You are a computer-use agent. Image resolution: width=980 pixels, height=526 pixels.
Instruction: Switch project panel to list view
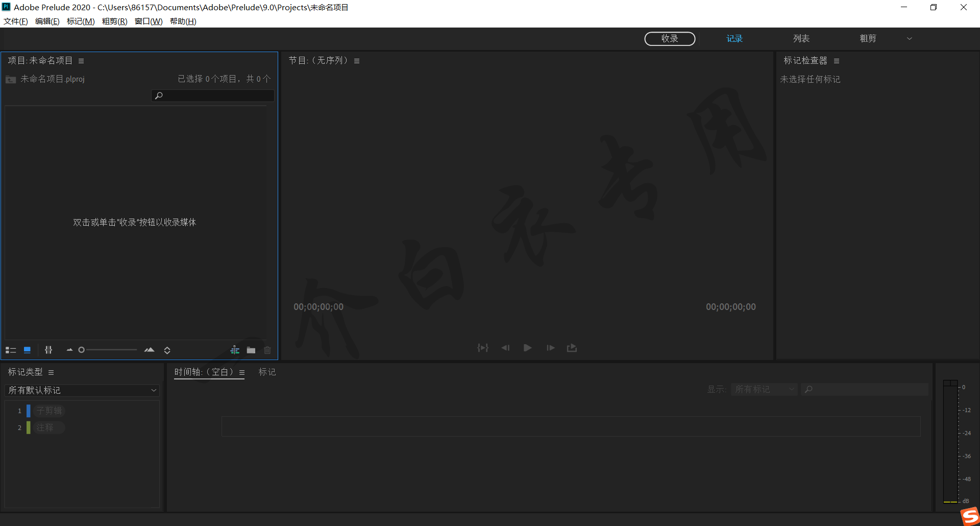pyautogui.click(x=11, y=350)
